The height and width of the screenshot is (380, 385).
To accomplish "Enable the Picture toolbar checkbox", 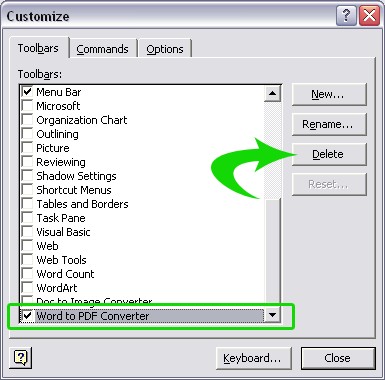I will [27, 147].
